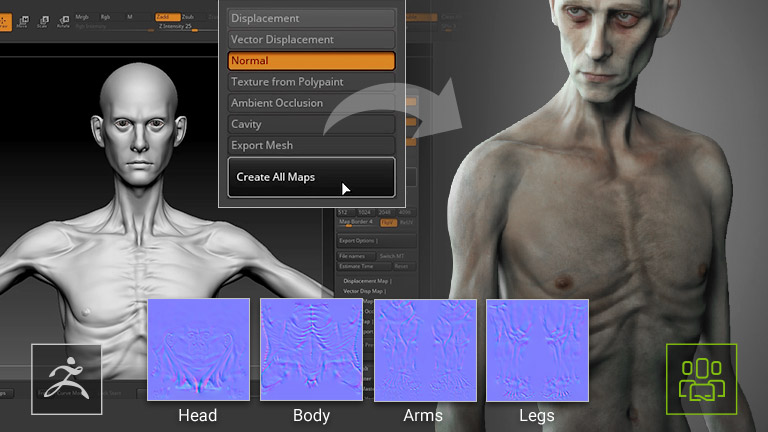Toggle the Zadd mode button
Viewport: 768px width, 432px height.
pos(163,16)
